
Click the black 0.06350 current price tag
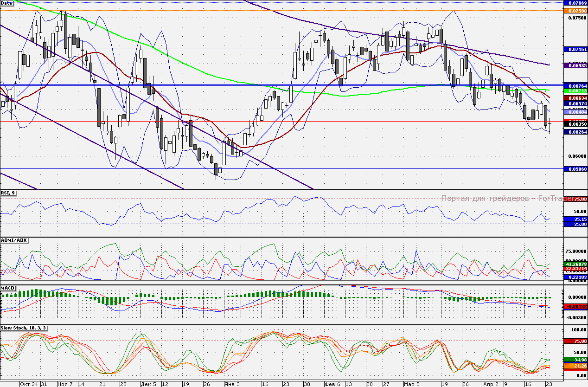click(x=575, y=124)
